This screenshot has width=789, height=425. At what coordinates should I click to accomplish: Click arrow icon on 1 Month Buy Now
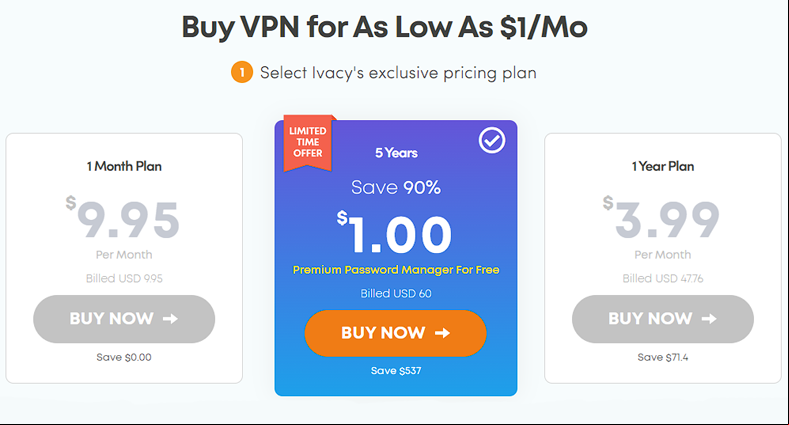[x=170, y=319]
